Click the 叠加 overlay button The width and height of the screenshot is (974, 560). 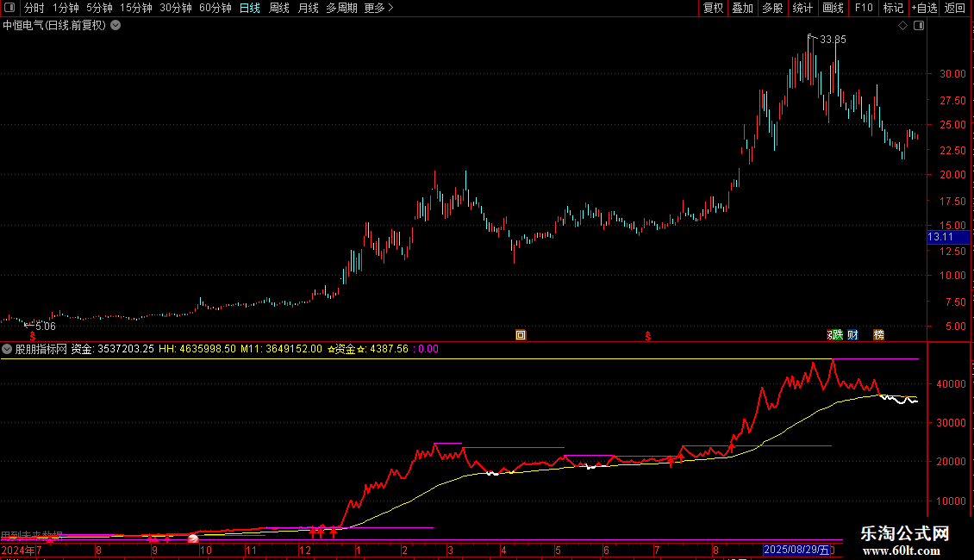point(742,8)
